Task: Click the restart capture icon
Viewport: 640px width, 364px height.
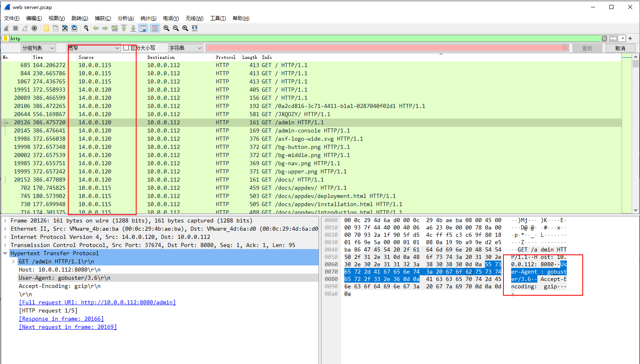Action: [x=25, y=28]
